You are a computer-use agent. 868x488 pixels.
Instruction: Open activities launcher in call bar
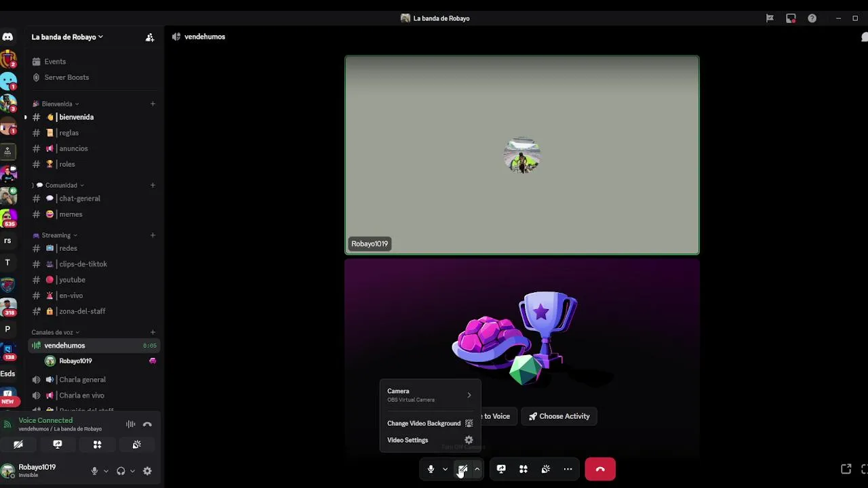pos(524,469)
